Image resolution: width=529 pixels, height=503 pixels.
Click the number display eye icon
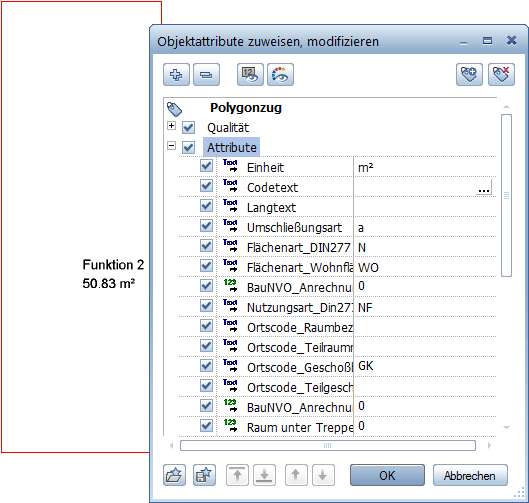click(250, 75)
